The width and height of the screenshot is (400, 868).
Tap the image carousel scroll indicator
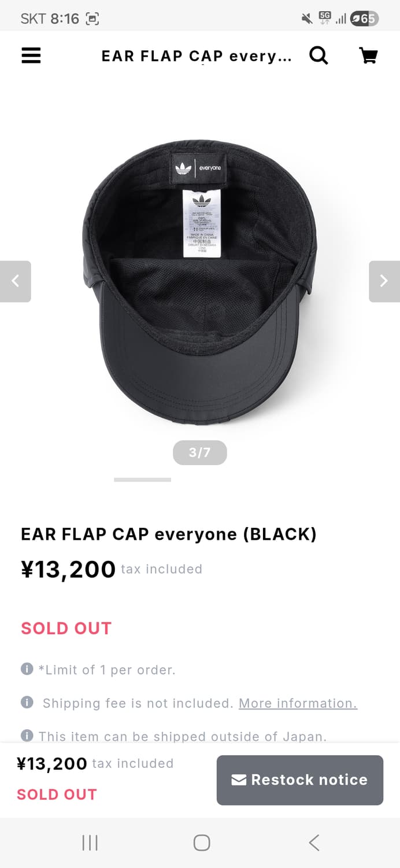pyautogui.click(x=143, y=480)
